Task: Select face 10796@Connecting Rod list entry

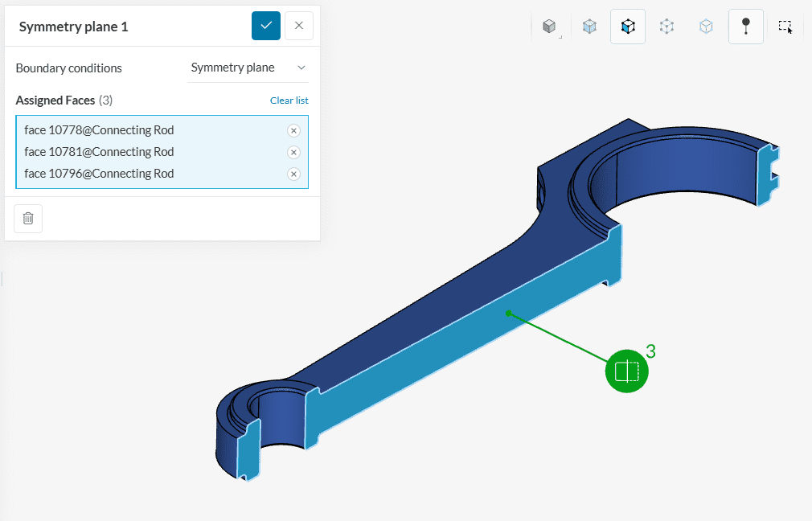Action: click(x=99, y=174)
